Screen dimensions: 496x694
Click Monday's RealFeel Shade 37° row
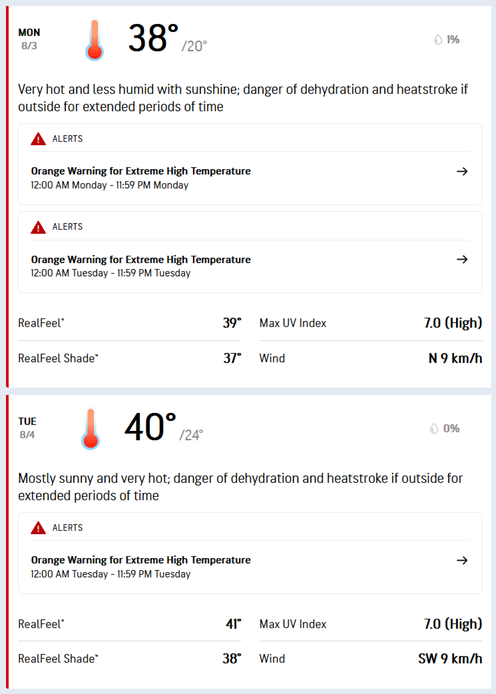[x=130, y=358]
